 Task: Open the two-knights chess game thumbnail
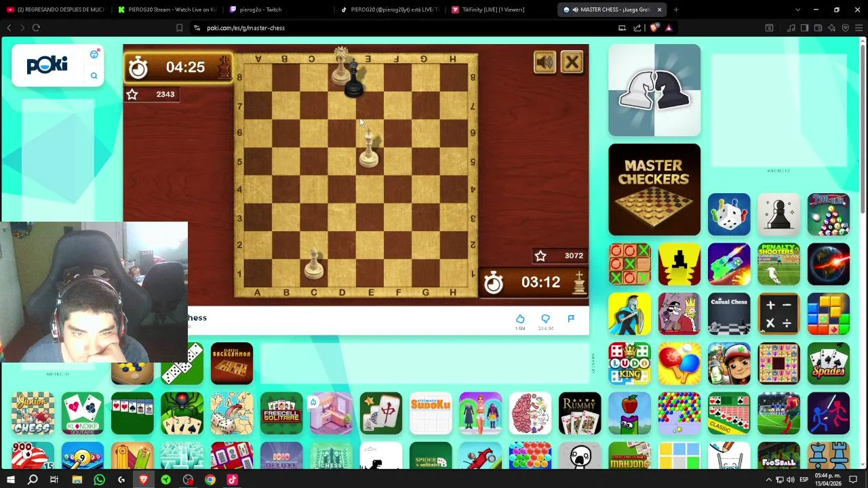[x=654, y=90]
